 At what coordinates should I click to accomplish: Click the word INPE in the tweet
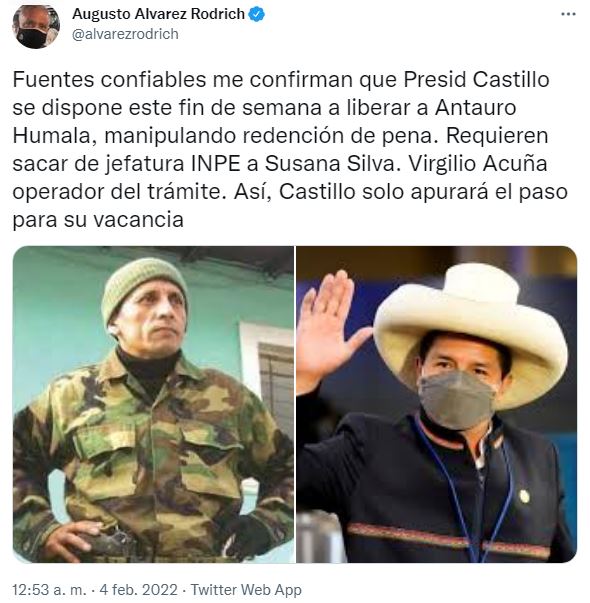click(x=216, y=164)
